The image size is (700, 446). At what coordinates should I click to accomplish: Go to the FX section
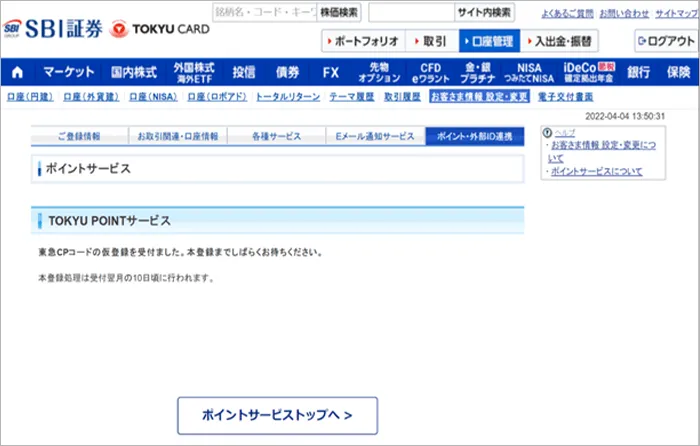(331, 72)
